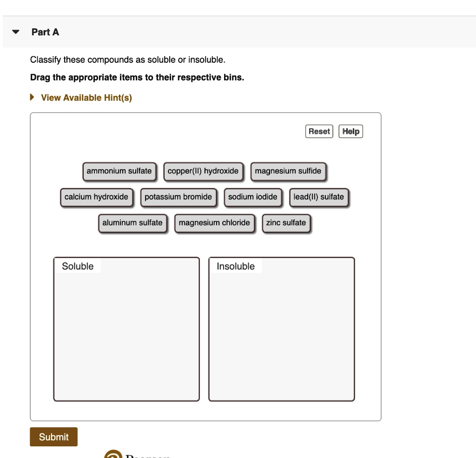Image resolution: width=476 pixels, height=458 pixels.
Task: Click the Insoluble bin label
Action: 236,266
